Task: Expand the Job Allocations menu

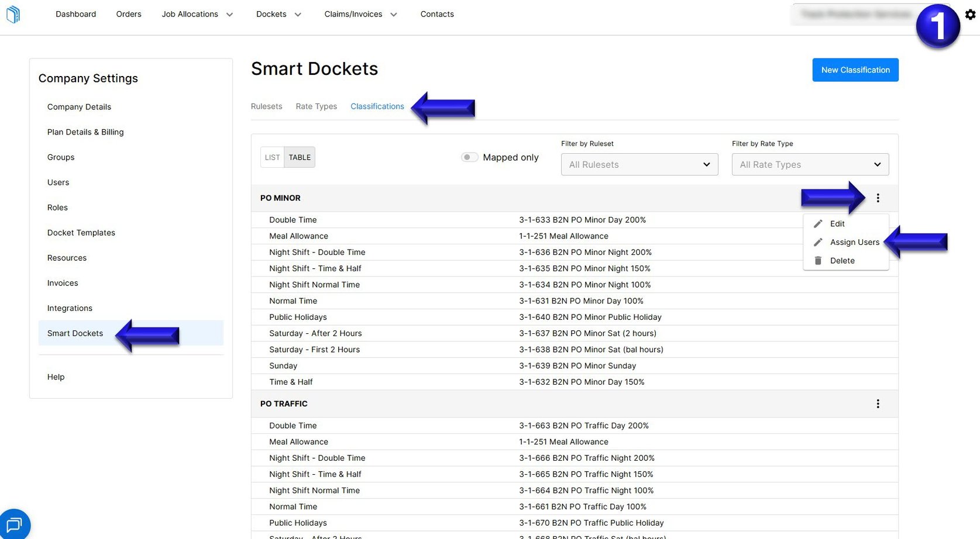Action: (197, 14)
